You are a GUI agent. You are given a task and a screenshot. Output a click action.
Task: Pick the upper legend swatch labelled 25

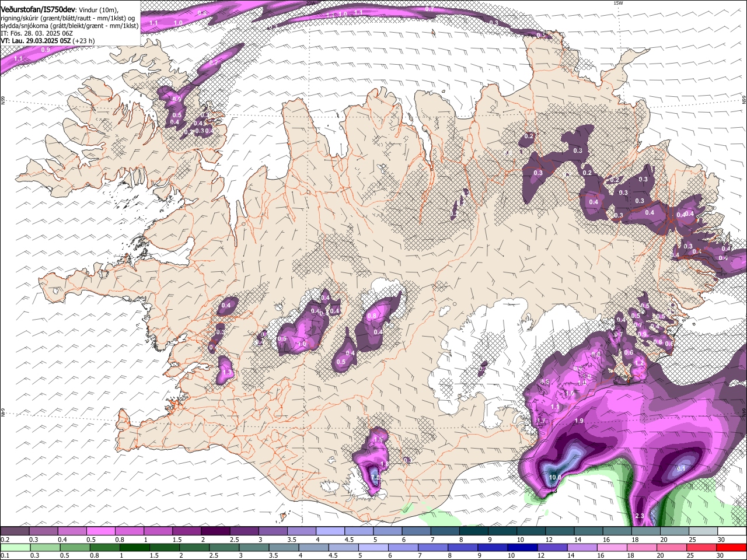704,531
